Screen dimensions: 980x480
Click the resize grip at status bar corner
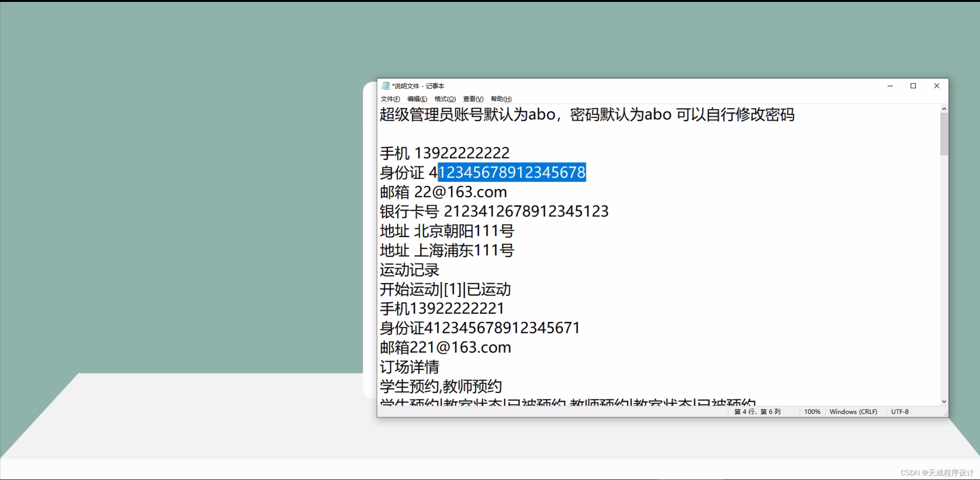point(946,414)
